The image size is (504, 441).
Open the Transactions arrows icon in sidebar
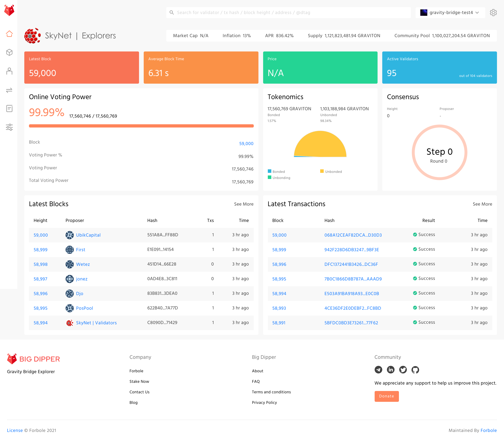pos(9,90)
